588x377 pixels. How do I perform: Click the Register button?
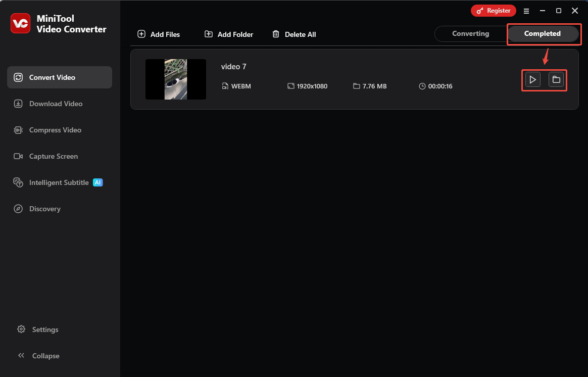(x=493, y=10)
